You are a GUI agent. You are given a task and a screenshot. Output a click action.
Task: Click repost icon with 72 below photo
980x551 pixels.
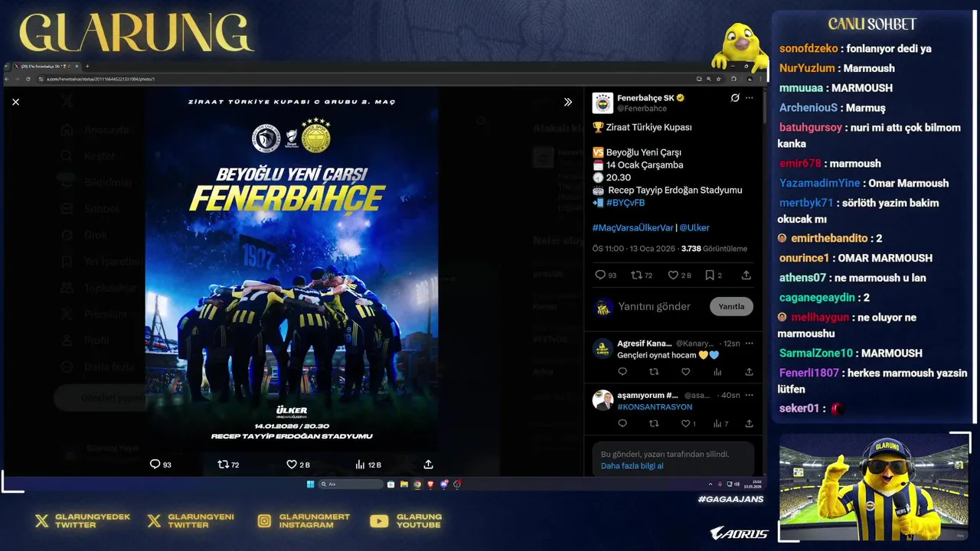tap(228, 464)
